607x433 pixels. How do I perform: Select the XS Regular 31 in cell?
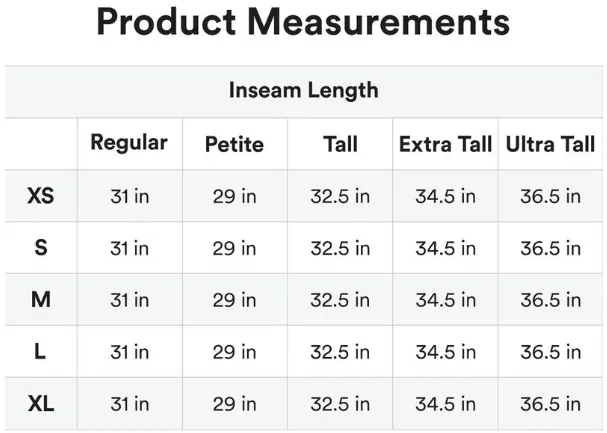click(129, 196)
